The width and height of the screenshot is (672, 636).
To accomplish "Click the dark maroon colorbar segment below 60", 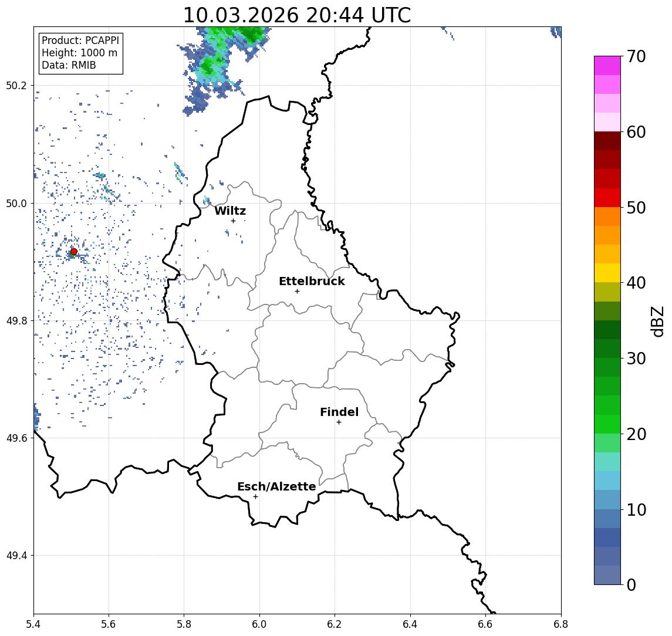I will pyautogui.click(x=607, y=141).
